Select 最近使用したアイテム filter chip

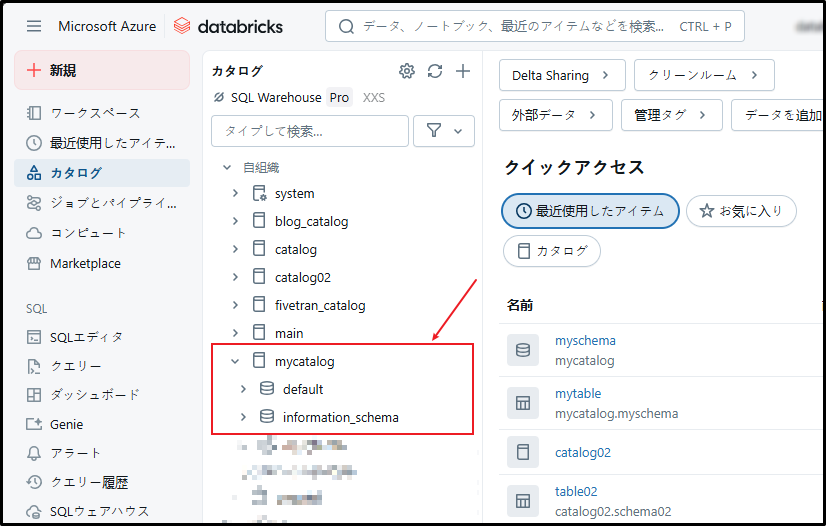pos(590,211)
